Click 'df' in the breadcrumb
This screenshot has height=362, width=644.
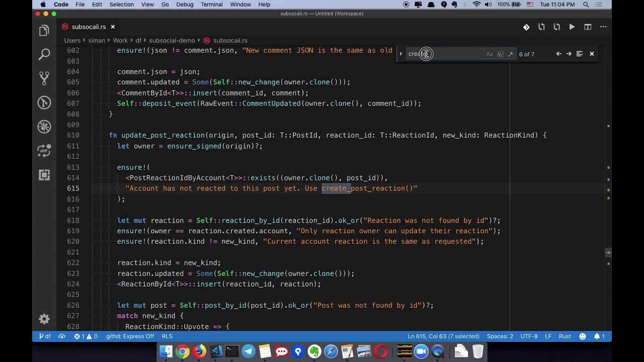point(138,40)
